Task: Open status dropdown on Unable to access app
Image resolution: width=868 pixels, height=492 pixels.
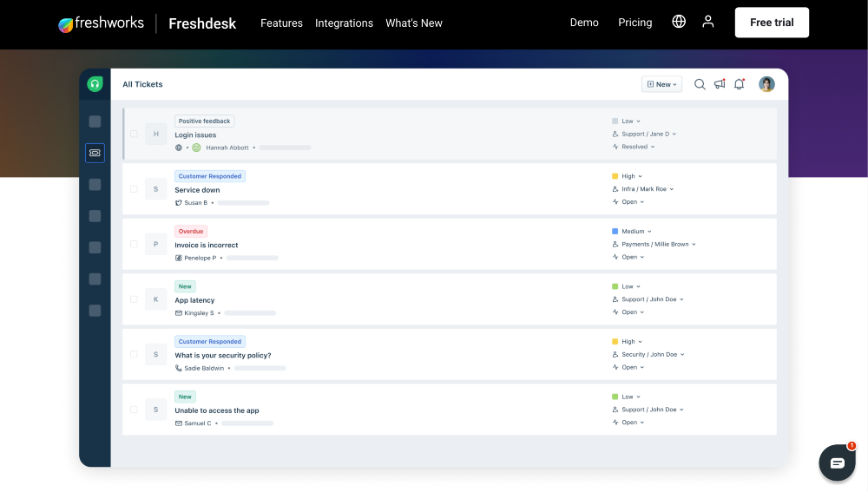Action: [x=628, y=423]
